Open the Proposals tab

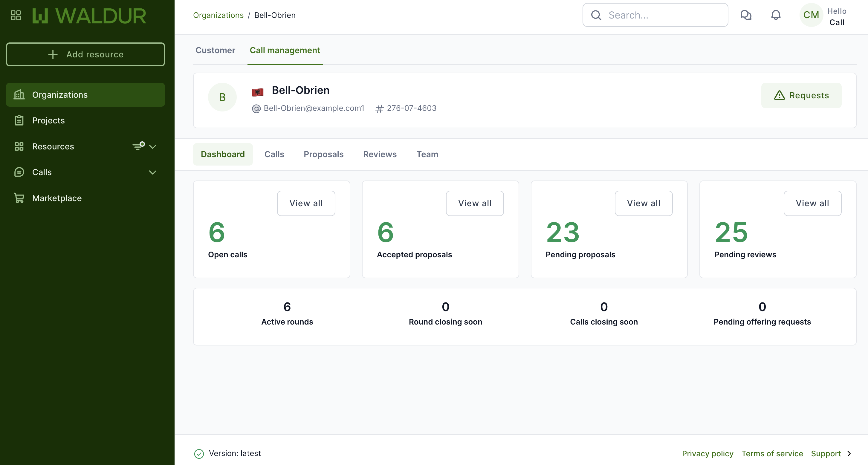(323, 154)
